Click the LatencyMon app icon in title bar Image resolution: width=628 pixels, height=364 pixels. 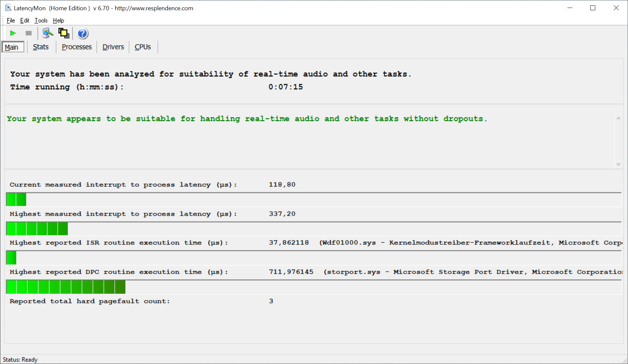coord(8,8)
